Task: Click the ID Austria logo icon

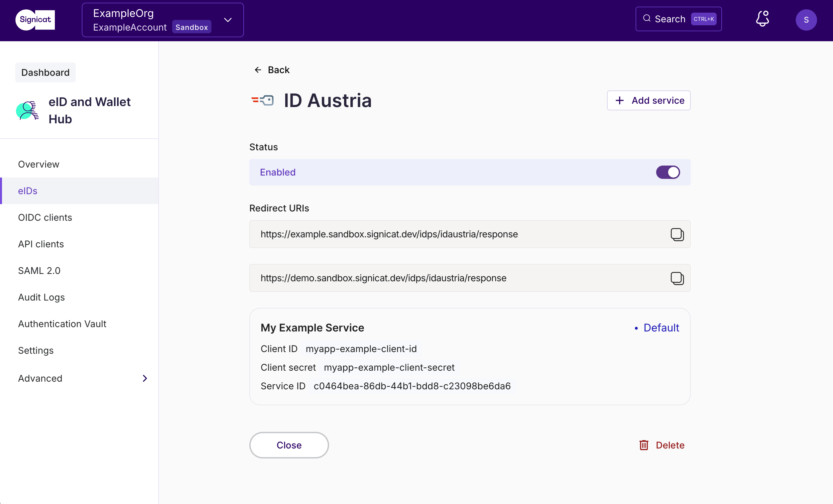Action: click(x=262, y=100)
